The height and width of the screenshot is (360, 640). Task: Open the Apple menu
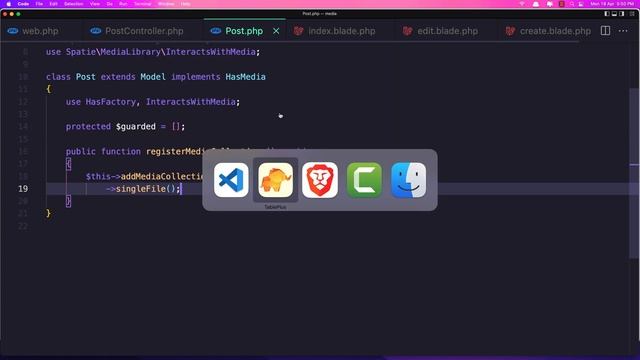coord(8,4)
